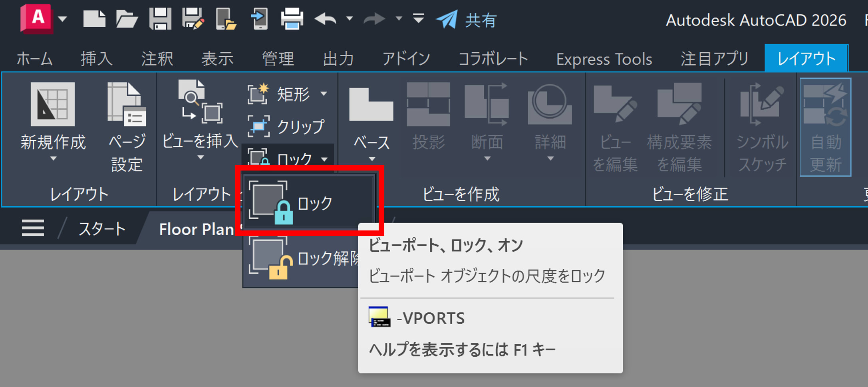
Task: Toggle 自動更新 (Auto Update) button
Action: point(825,127)
